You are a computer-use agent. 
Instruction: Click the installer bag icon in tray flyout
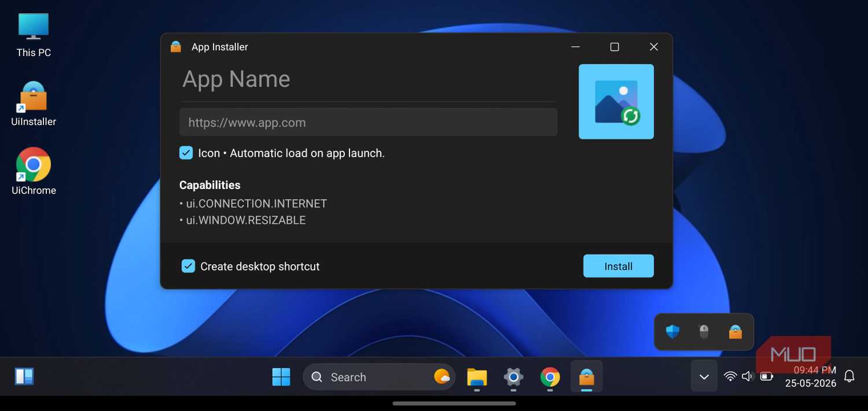point(735,332)
